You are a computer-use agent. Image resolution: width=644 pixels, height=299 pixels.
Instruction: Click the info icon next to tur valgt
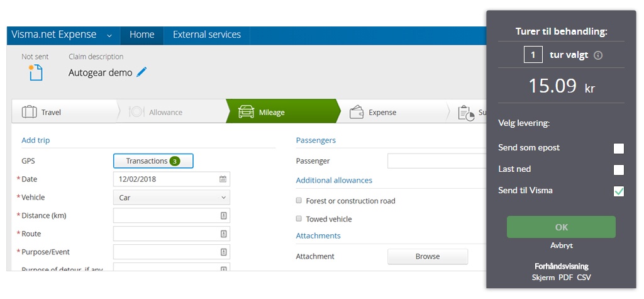[x=598, y=55]
